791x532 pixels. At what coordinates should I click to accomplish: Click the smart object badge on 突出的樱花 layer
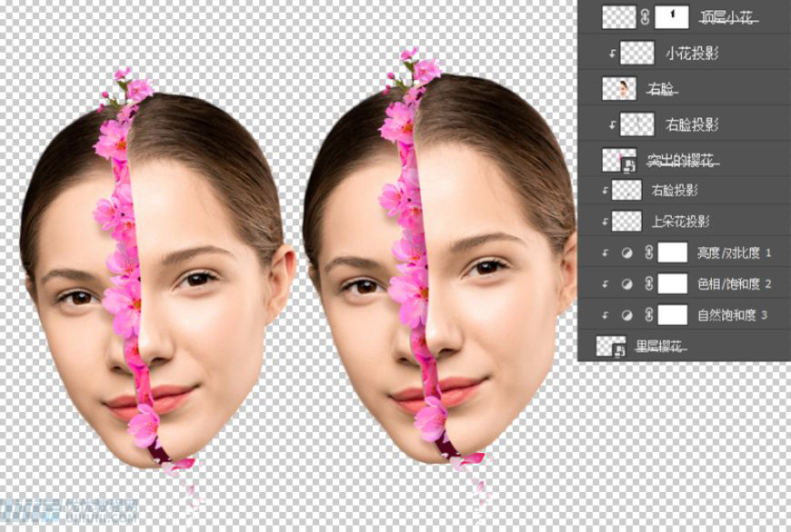[x=629, y=167]
